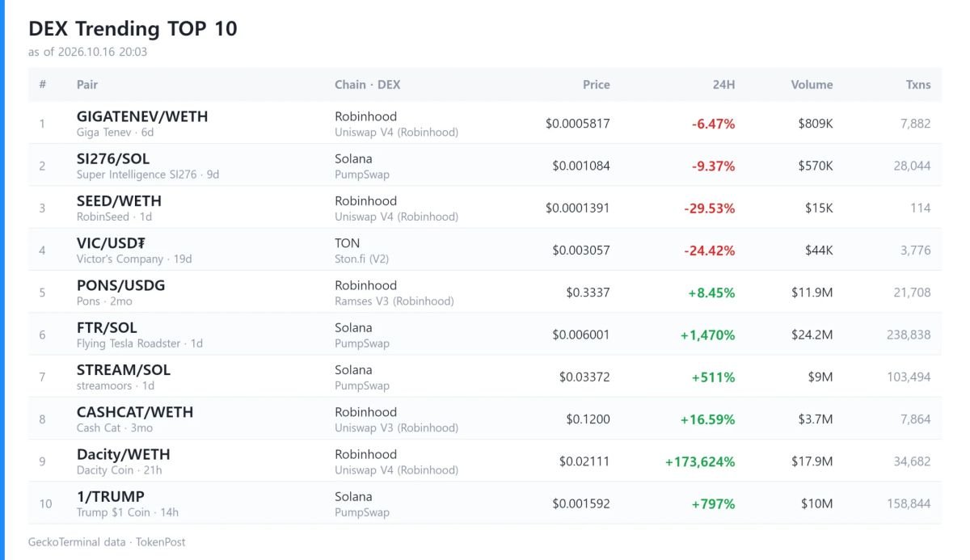Click the +1,470% change value
The height and width of the screenshot is (560, 970).
pos(708,335)
